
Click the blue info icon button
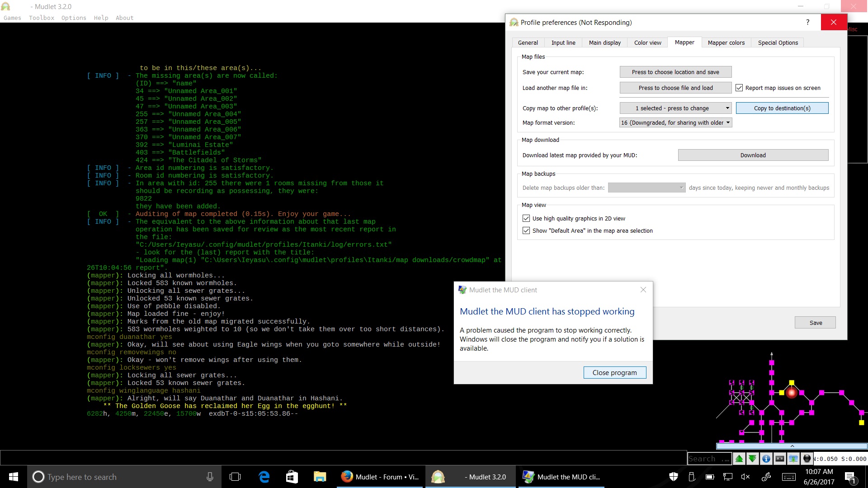coord(766,459)
